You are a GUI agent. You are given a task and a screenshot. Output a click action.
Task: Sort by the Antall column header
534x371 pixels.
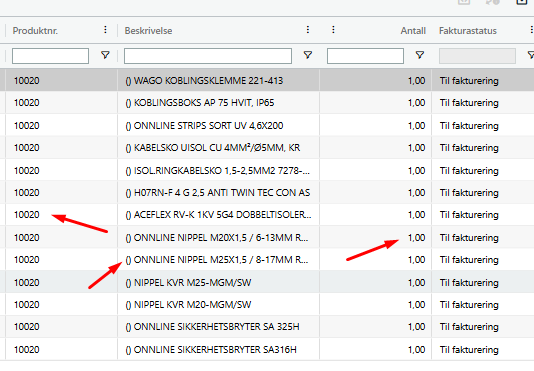[413, 31]
